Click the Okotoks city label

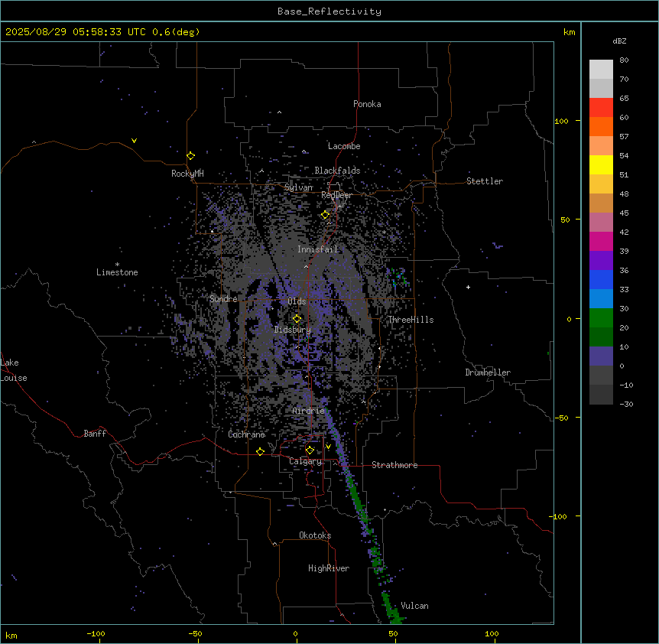coord(315,535)
